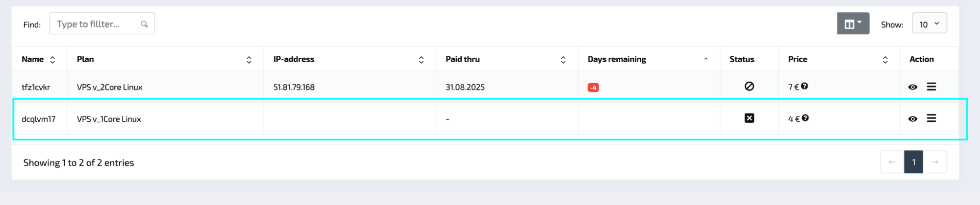Click the 4 € price help icon
This screenshot has width=980, height=205.
point(805,118)
